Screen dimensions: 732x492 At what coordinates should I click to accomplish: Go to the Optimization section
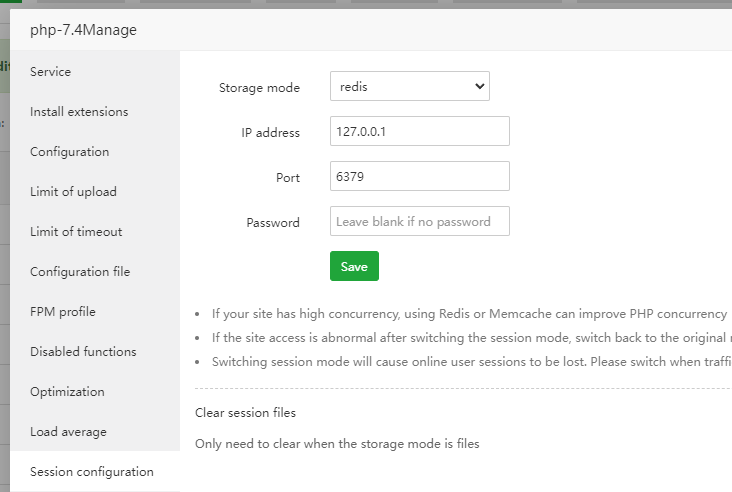(67, 392)
